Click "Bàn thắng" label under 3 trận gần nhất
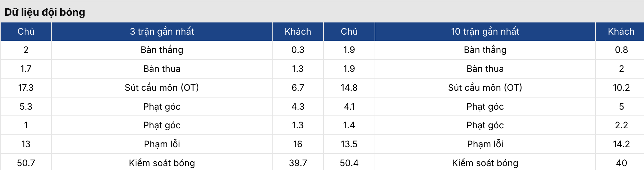 click(162, 50)
